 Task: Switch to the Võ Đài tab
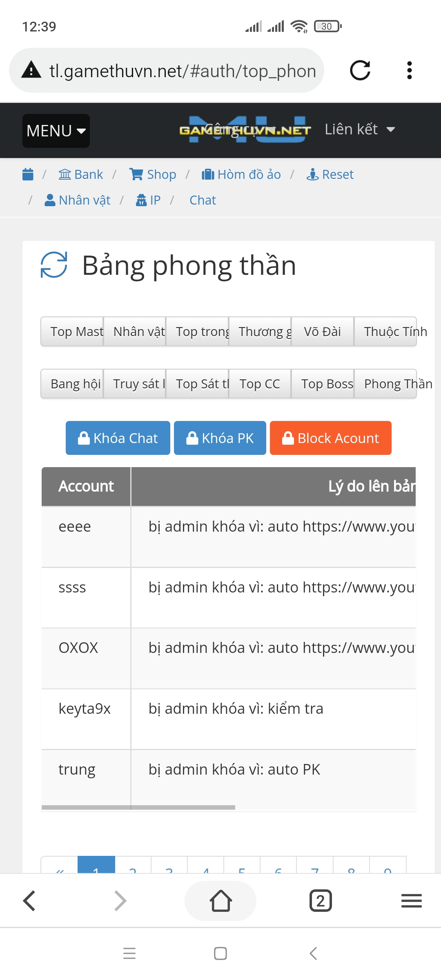[x=322, y=332]
